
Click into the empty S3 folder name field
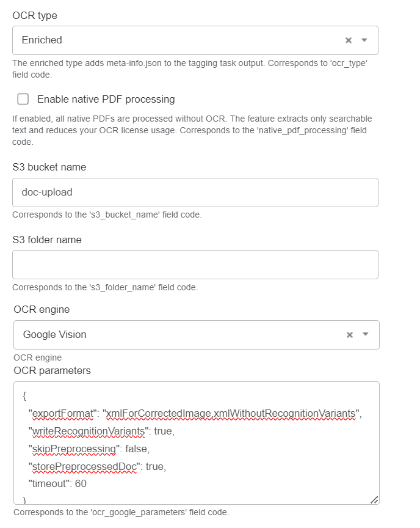click(195, 265)
